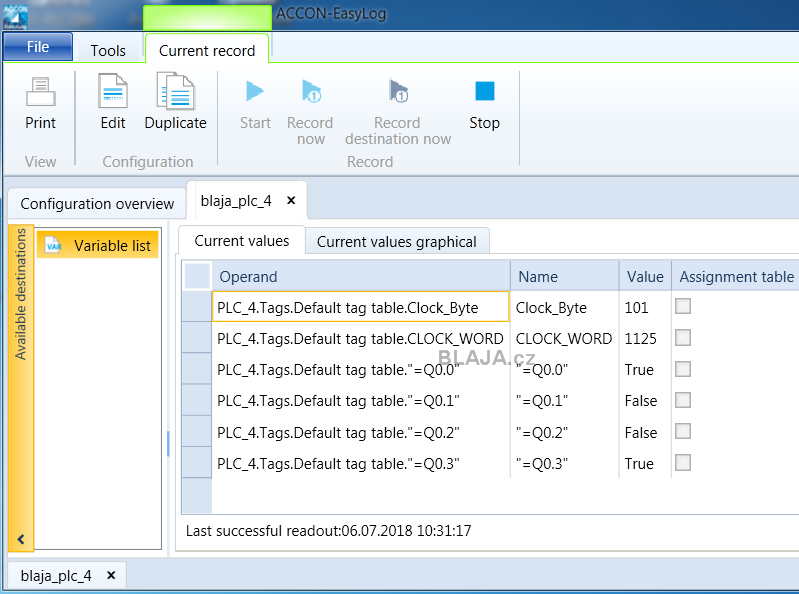
Task: Click the value 101 cell
Action: click(x=645, y=307)
